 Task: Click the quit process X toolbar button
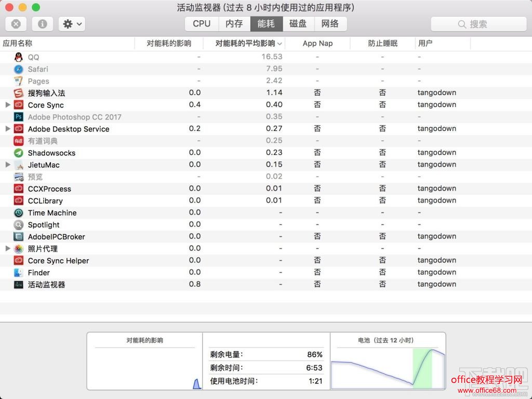pos(16,24)
